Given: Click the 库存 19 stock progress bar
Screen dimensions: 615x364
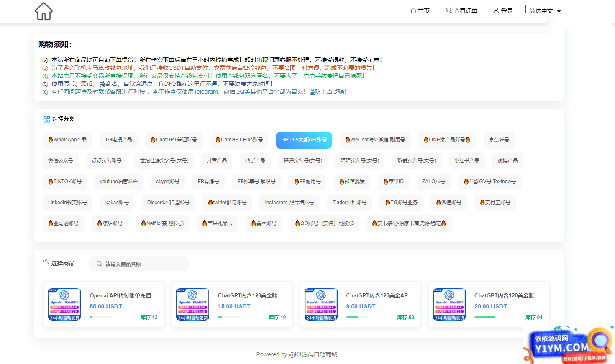Looking at the screenshot, I should [x=229, y=318].
